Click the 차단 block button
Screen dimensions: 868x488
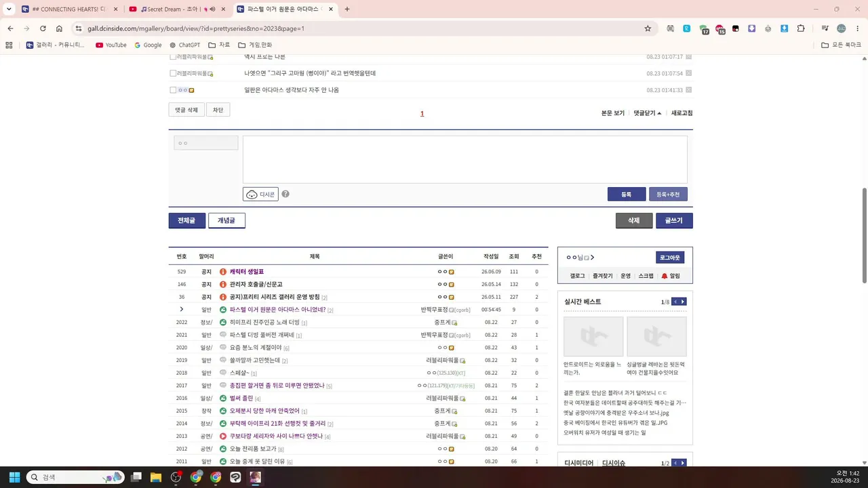click(218, 110)
